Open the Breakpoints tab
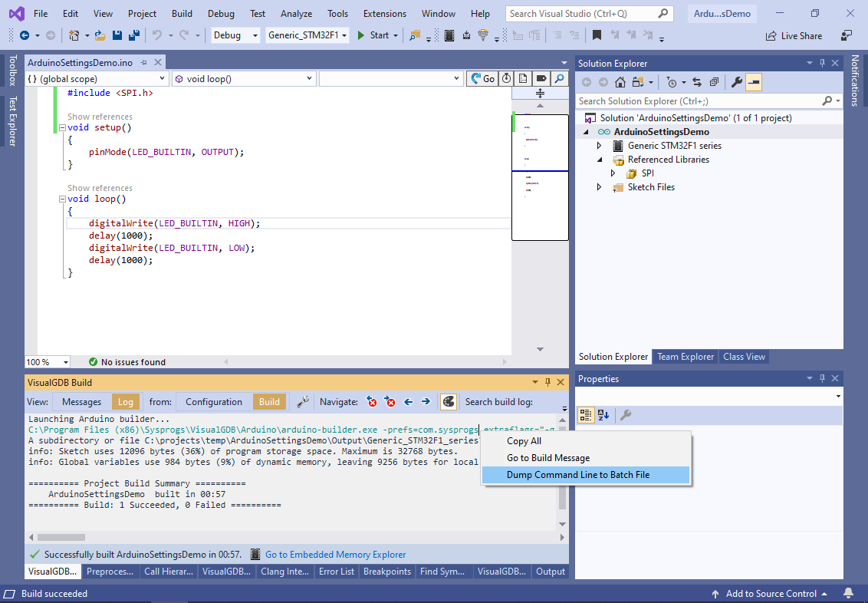This screenshot has height=603, width=868. pos(387,572)
